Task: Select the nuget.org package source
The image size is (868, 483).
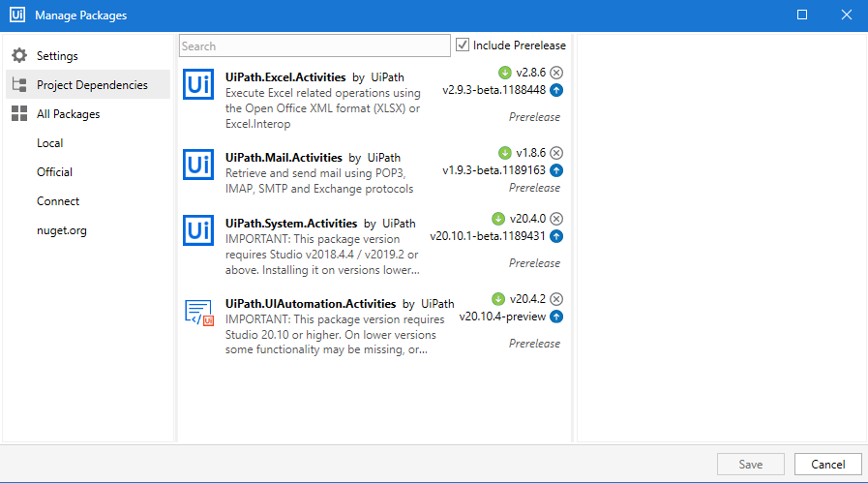Action: [x=61, y=229]
